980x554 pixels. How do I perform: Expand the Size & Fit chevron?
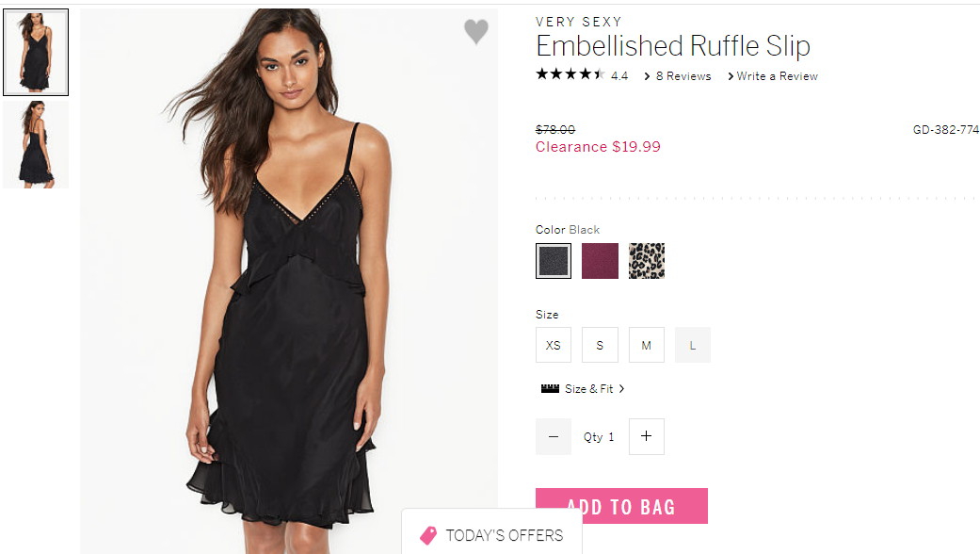621,388
